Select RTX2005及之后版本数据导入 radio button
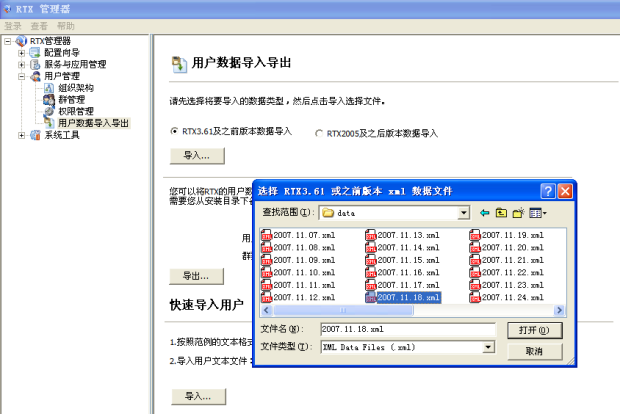Screen dimensions: 620x415 click(319, 132)
